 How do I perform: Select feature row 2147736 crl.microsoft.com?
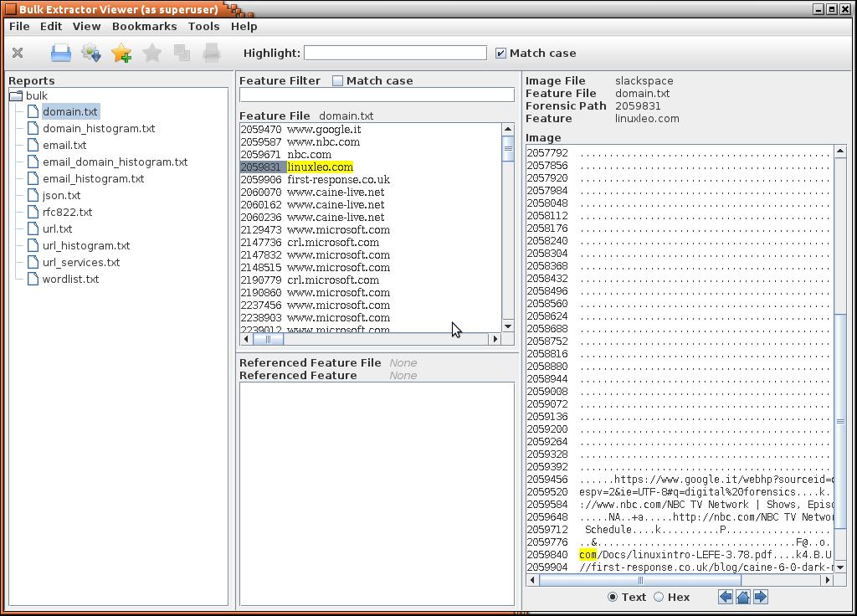[x=310, y=243]
